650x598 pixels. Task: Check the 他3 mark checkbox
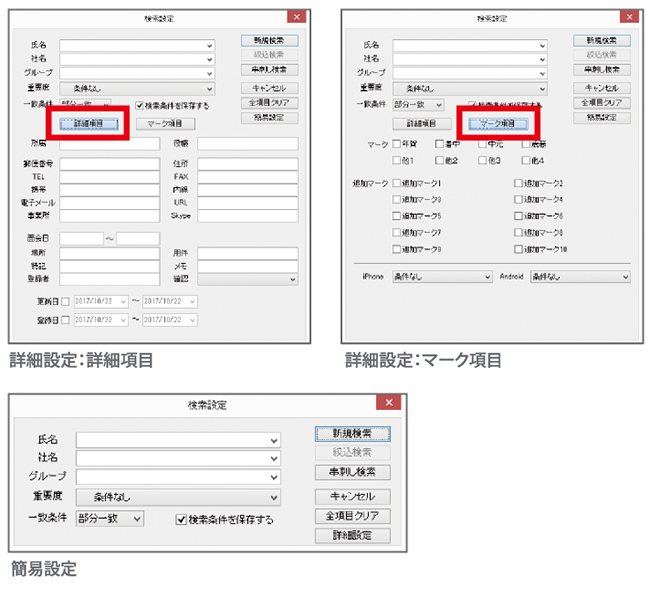click(x=482, y=160)
